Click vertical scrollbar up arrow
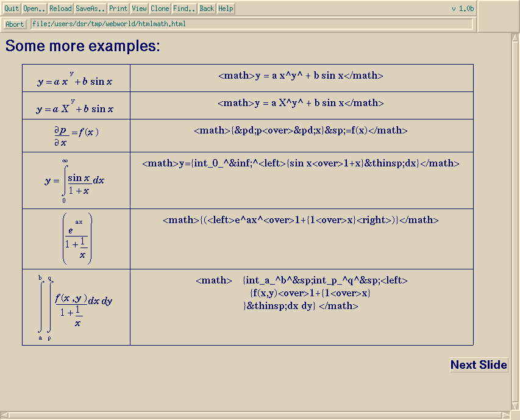This screenshot has height=420, width=520. pyautogui.click(x=515, y=37)
